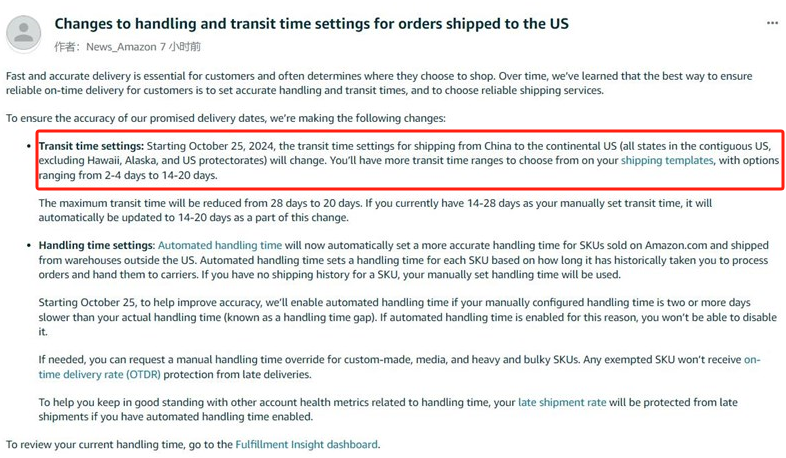Click the 'If needed, you can request a manual' paragraph
Viewport: 786px width, 458px height.
(x=400, y=367)
